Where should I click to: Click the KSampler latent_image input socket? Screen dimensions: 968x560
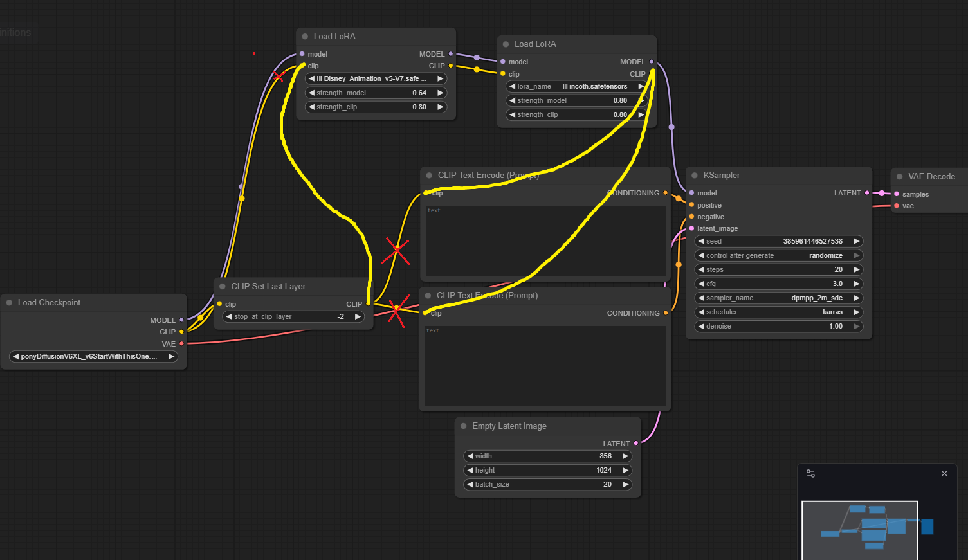pos(691,228)
